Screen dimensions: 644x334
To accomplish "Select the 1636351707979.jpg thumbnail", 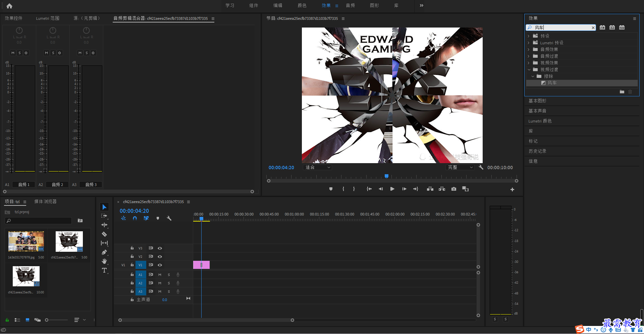I will [26, 241].
